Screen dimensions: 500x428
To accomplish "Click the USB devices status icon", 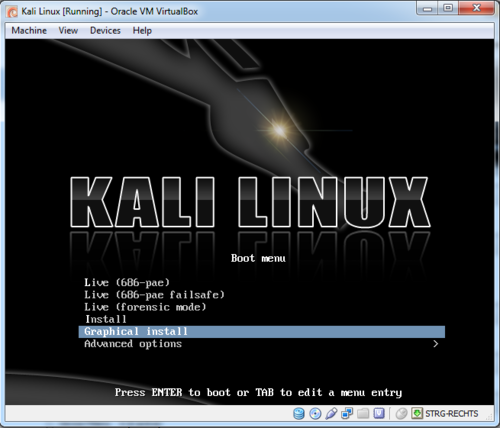I will pos(331,413).
